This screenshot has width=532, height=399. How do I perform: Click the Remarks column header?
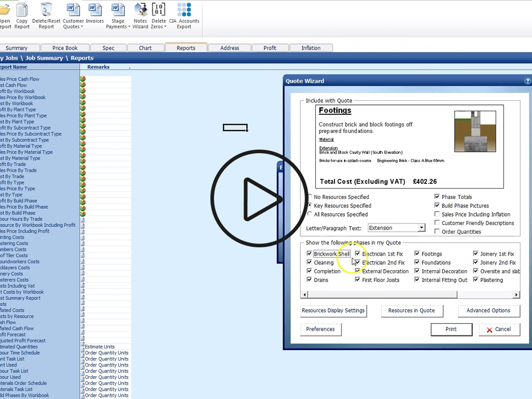[x=98, y=67]
